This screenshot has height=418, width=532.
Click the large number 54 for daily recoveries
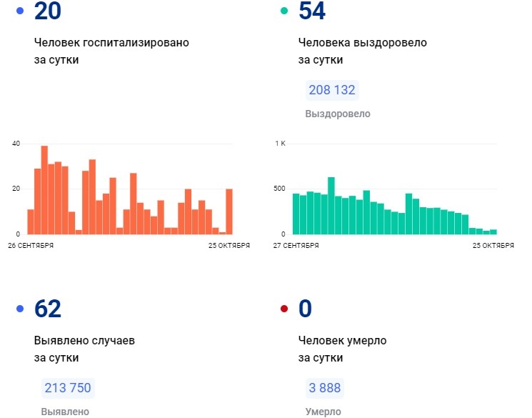tap(313, 11)
